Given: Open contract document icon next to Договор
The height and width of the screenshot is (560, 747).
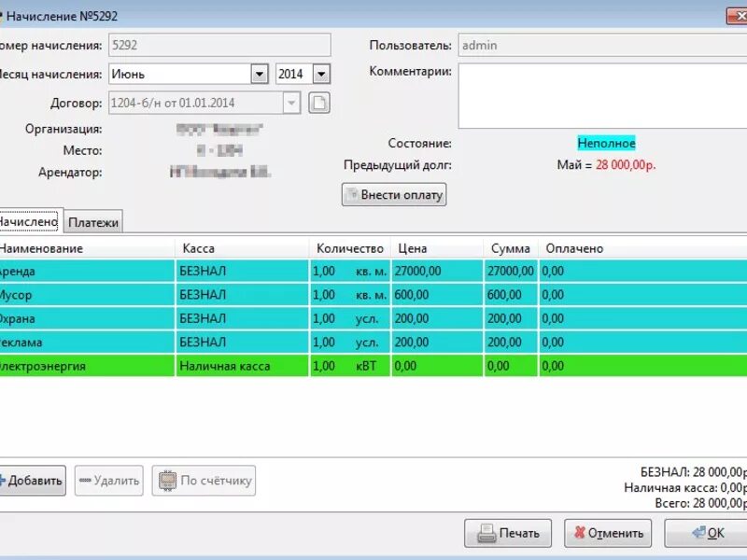Looking at the screenshot, I should click(319, 103).
